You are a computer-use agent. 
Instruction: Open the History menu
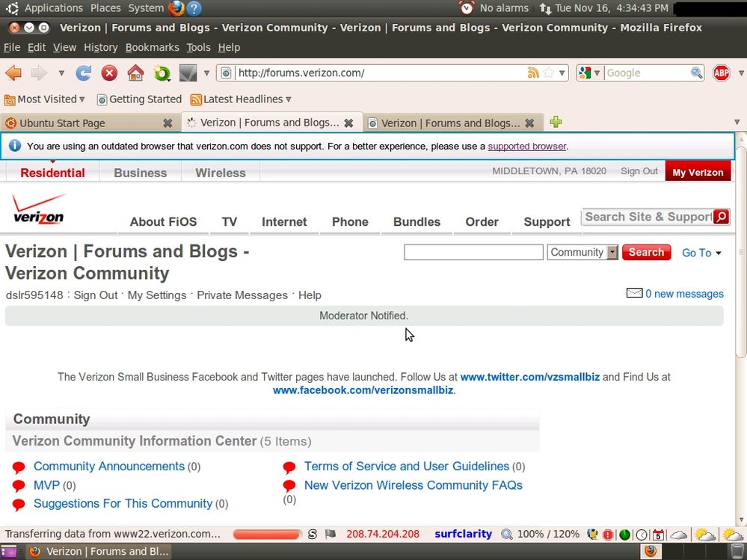coord(100,47)
